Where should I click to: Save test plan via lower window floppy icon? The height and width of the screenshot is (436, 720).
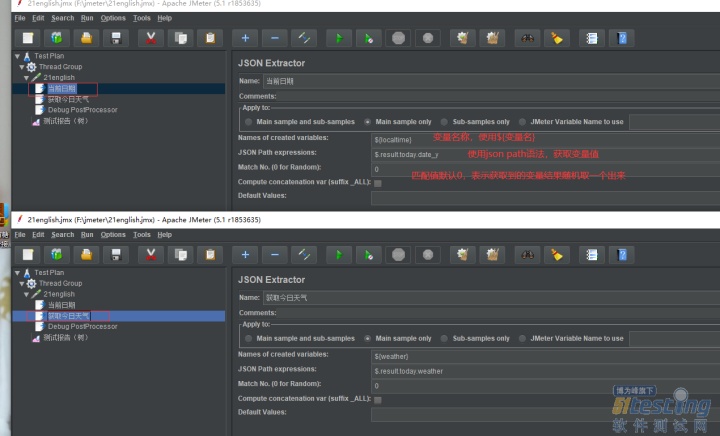coord(116,255)
